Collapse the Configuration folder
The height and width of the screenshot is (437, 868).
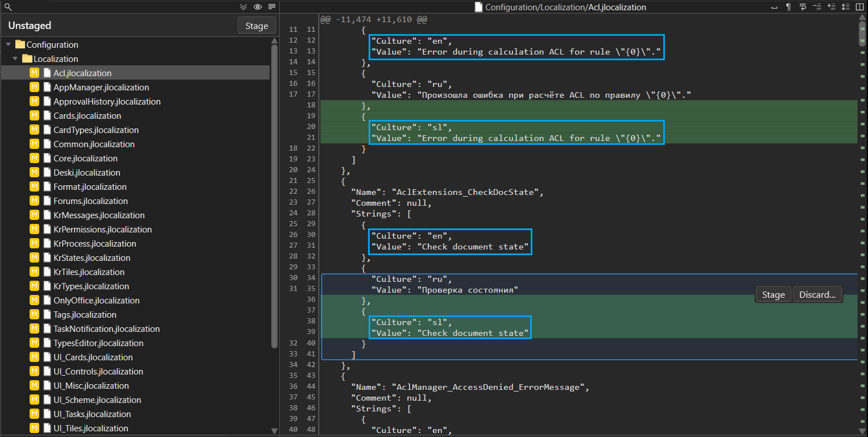pyautogui.click(x=9, y=44)
